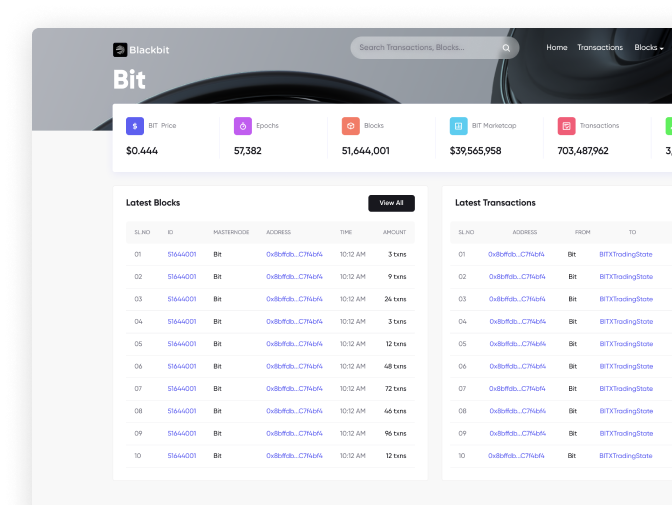Expand the Blocks dropdown menu

[x=649, y=48]
